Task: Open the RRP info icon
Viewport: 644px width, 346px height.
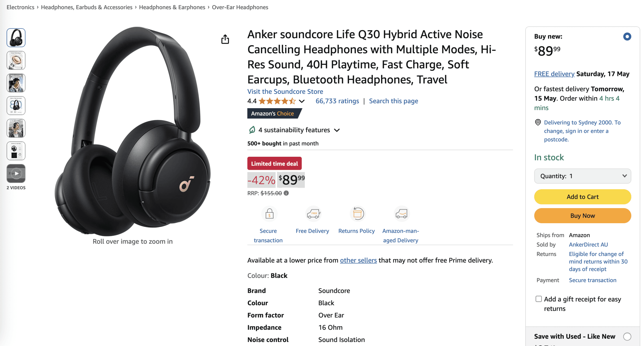Action: pos(286,193)
